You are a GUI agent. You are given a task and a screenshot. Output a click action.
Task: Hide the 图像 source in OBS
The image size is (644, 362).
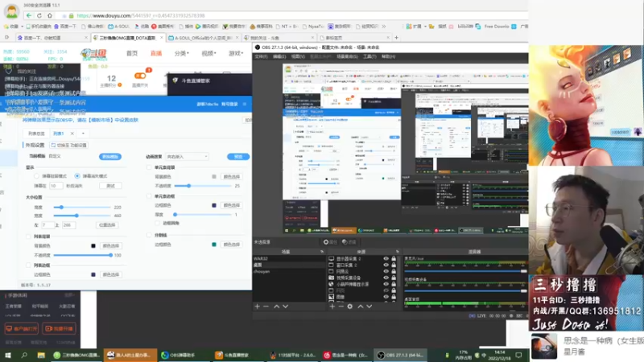pos(386,296)
